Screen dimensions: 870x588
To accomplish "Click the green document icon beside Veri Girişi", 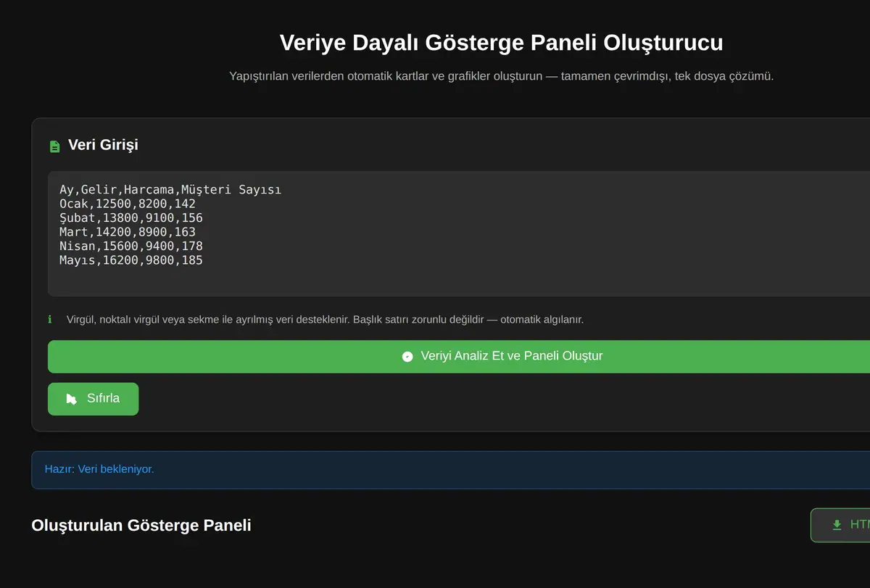I will pos(54,146).
